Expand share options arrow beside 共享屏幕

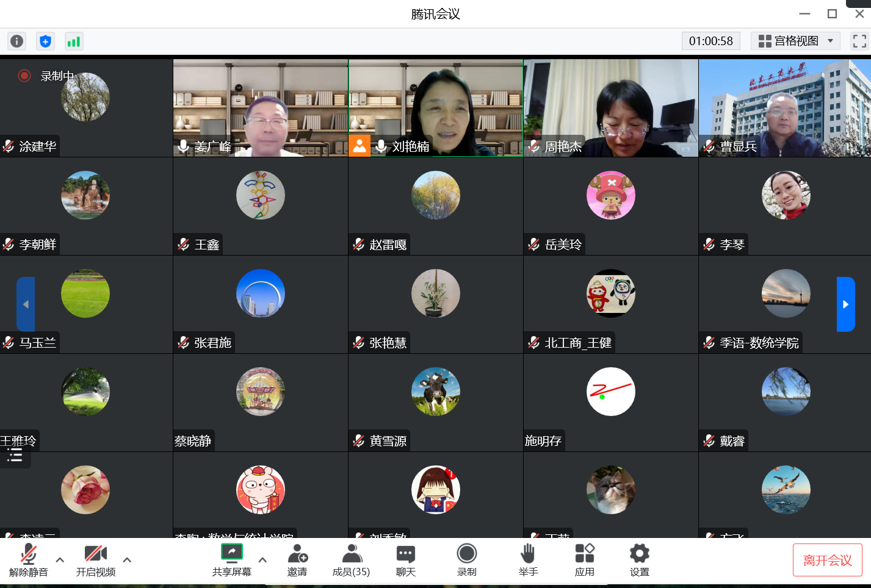(x=262, y=559)
